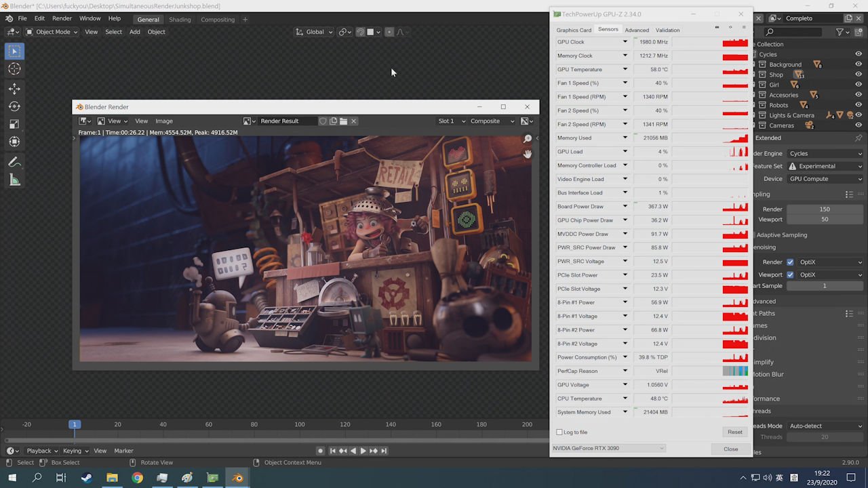Jump to last frame in timeline

pos(384,451)
